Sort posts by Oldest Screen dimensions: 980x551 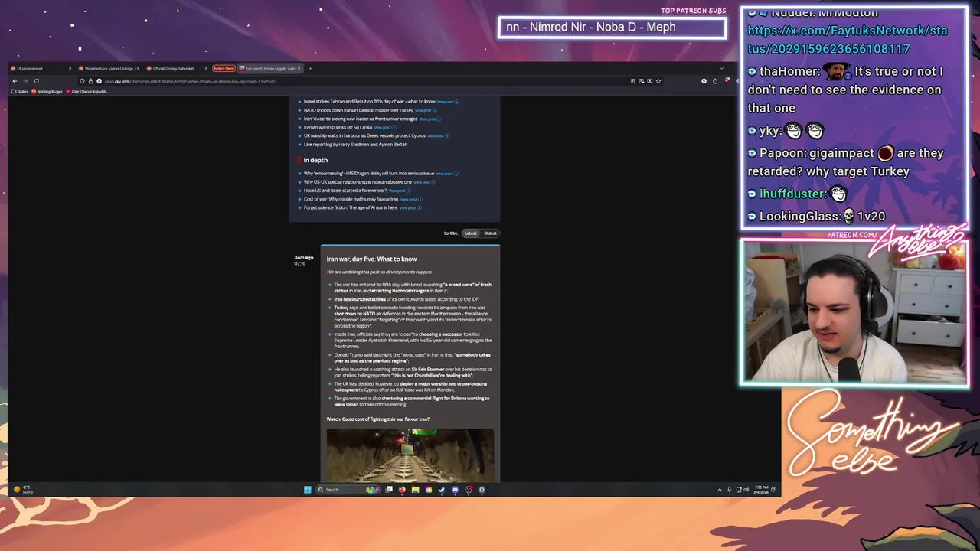coord(490,233)
